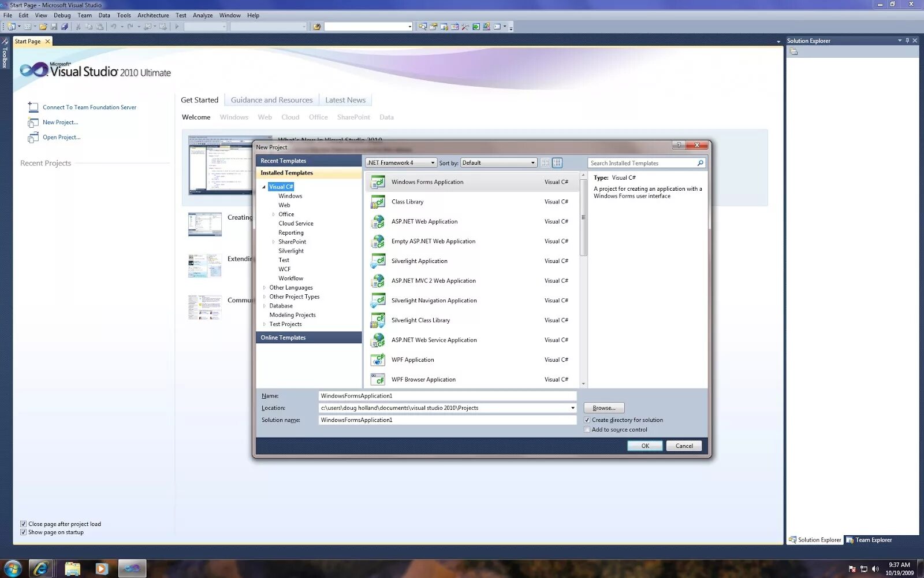Viewport: 924px width, 578px height.
Task: Click the Start Debugging play icon
Action: pyautogui.click(x=177, y=27)
